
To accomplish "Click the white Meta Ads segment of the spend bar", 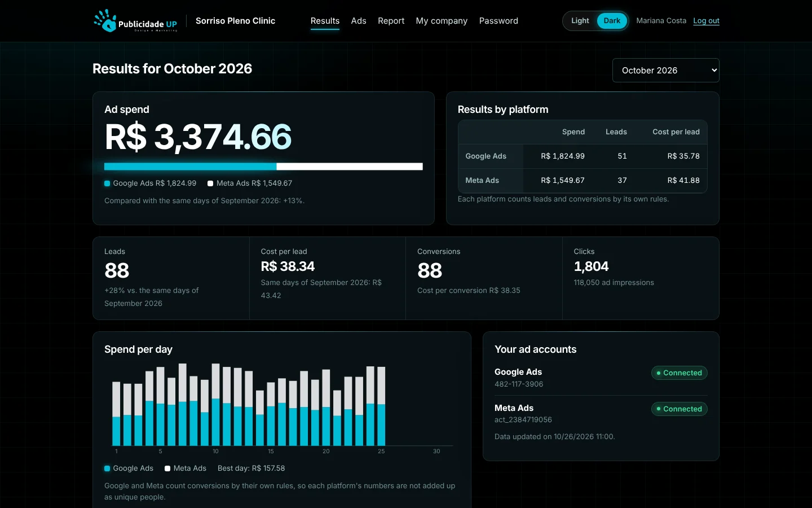I will (x=350, y=167).
